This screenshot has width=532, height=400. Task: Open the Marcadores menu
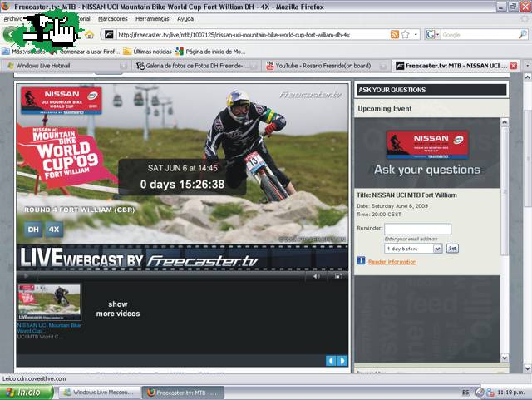(x=113, y=19)
